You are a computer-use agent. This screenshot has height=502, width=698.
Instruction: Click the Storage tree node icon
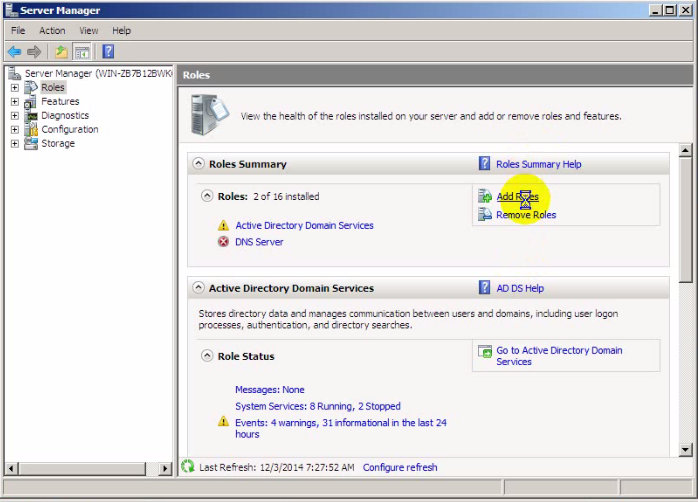[31, 143]
